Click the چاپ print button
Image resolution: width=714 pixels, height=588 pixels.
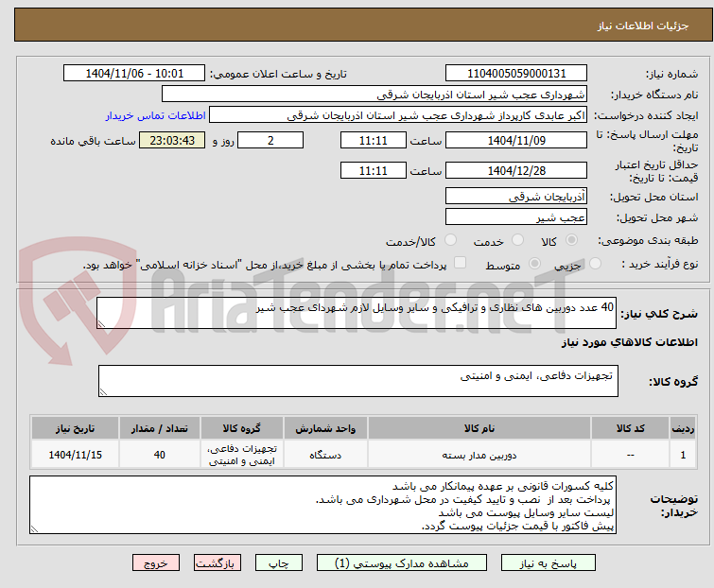[x=279, y=563]
